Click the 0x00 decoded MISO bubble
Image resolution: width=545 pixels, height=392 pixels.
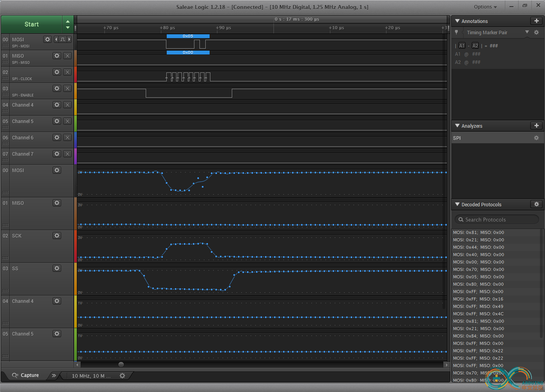[188, 53]
